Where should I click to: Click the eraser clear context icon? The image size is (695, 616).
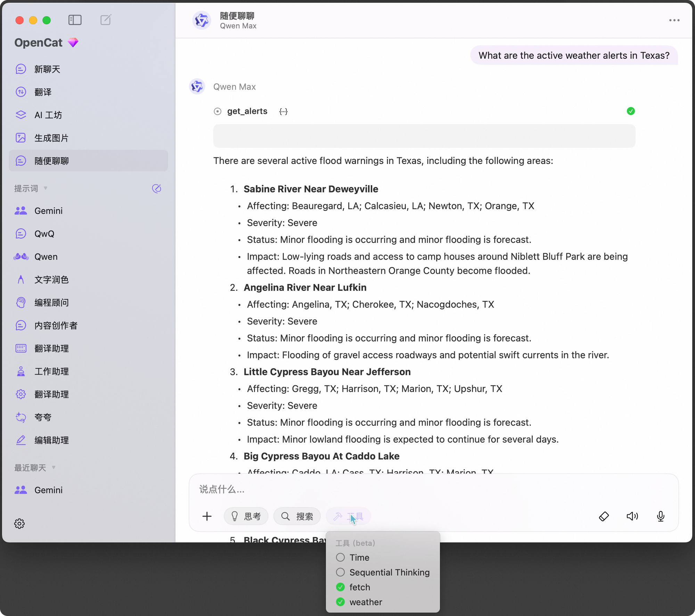click(x=604, y=516)
